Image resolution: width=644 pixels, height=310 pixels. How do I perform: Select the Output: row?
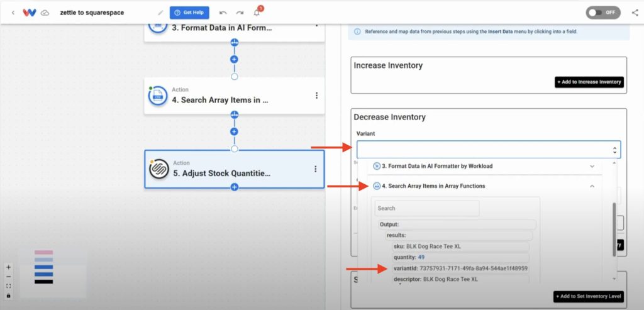click(457, 224)
